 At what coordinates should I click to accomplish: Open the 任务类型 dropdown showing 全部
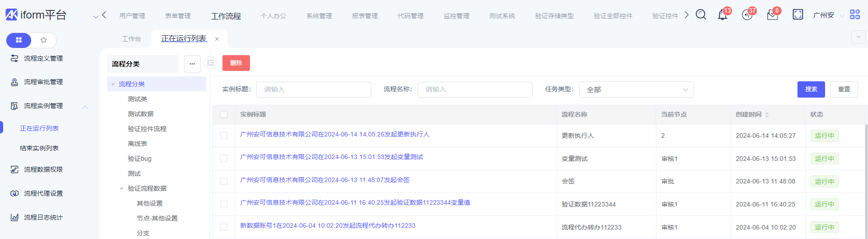pyautogui.click(x=636, y=90)
